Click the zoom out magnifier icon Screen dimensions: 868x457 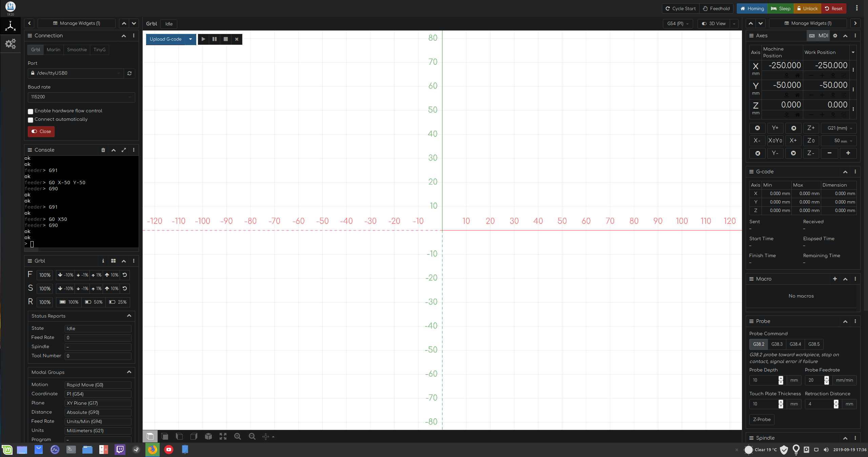pyautogui.click(x=252, y=437)
